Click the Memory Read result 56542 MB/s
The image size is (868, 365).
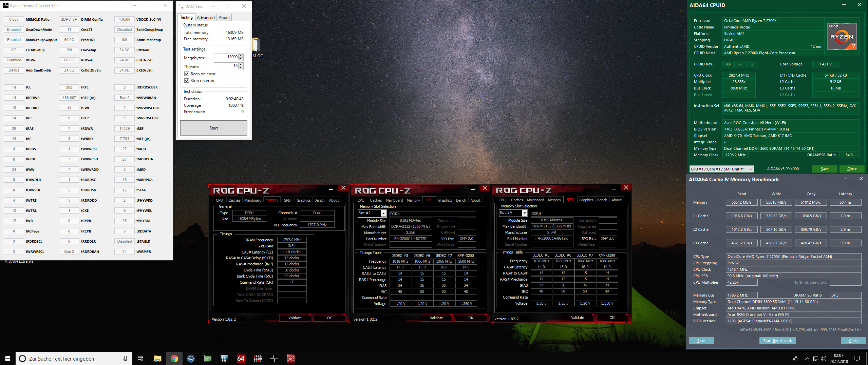[x=741, y=202]
